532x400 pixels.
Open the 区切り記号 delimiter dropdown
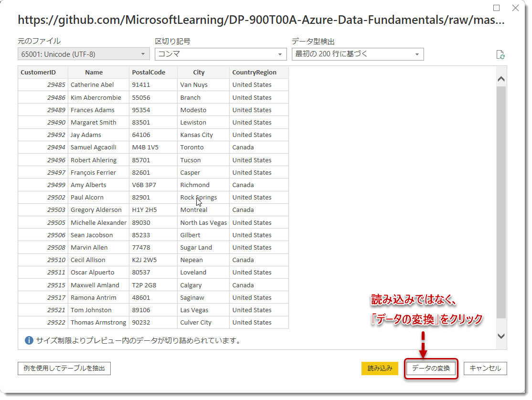point(221,54)
